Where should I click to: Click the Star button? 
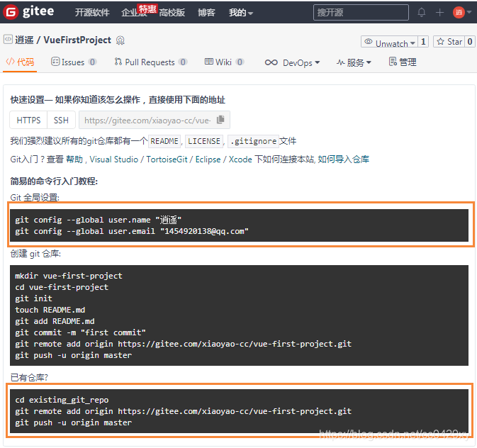(x=449, y=42)
